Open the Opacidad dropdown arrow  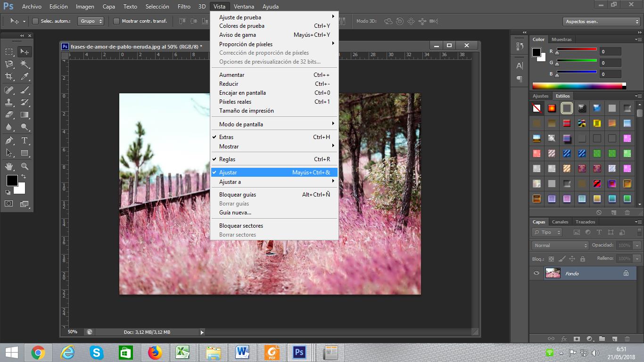coord(637,246)
